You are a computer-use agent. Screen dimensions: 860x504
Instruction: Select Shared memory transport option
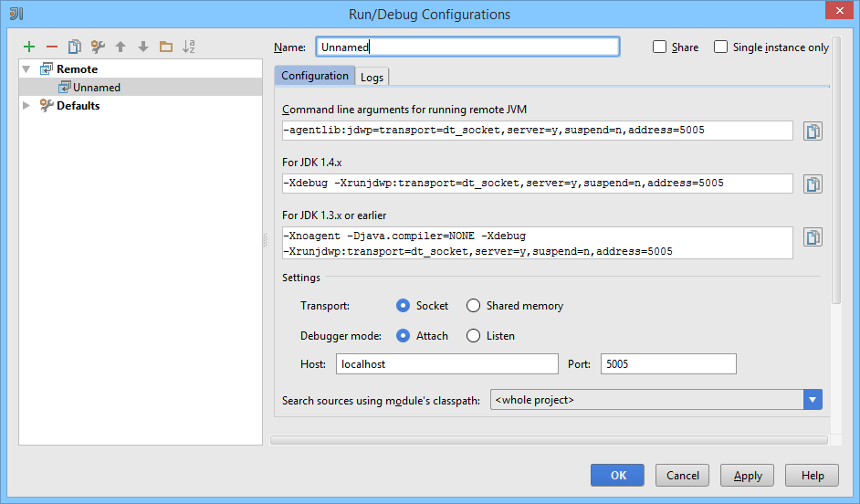(473, 306)
